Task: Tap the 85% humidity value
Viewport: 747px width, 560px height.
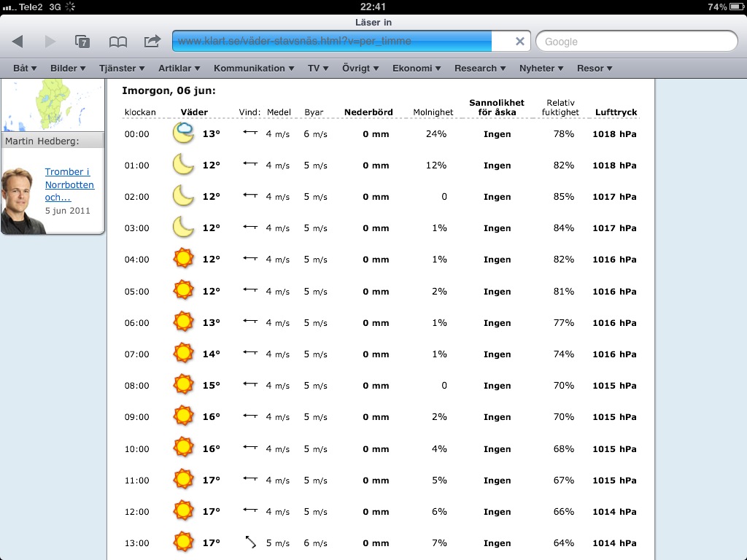Action: 564,197
